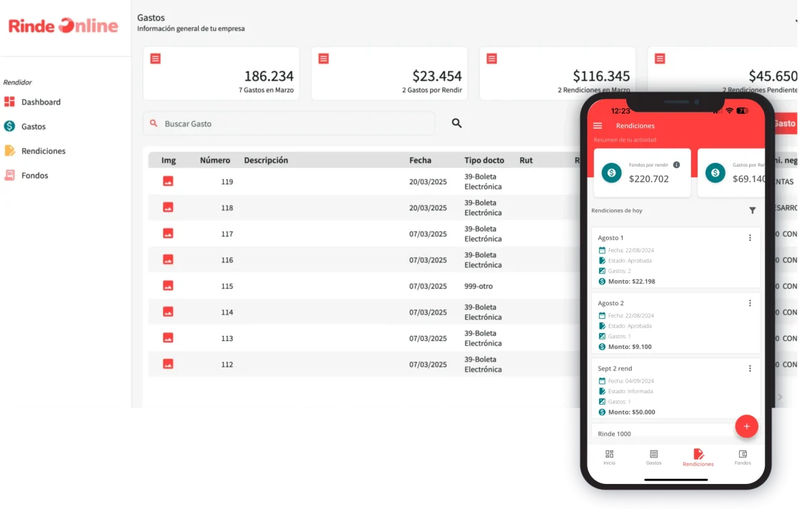Screen dimensions: 812x509
Task: Open image for expense number 119
Action: click(168, 182)
